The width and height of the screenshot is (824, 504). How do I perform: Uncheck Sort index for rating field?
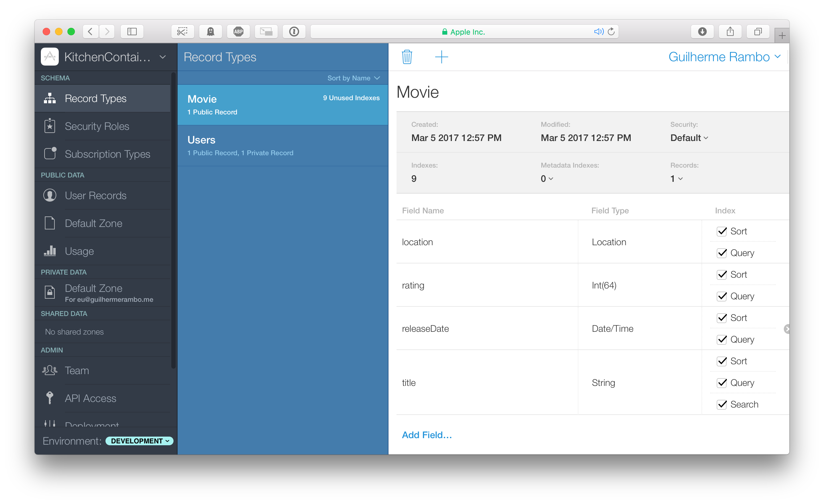click(722, 274)
